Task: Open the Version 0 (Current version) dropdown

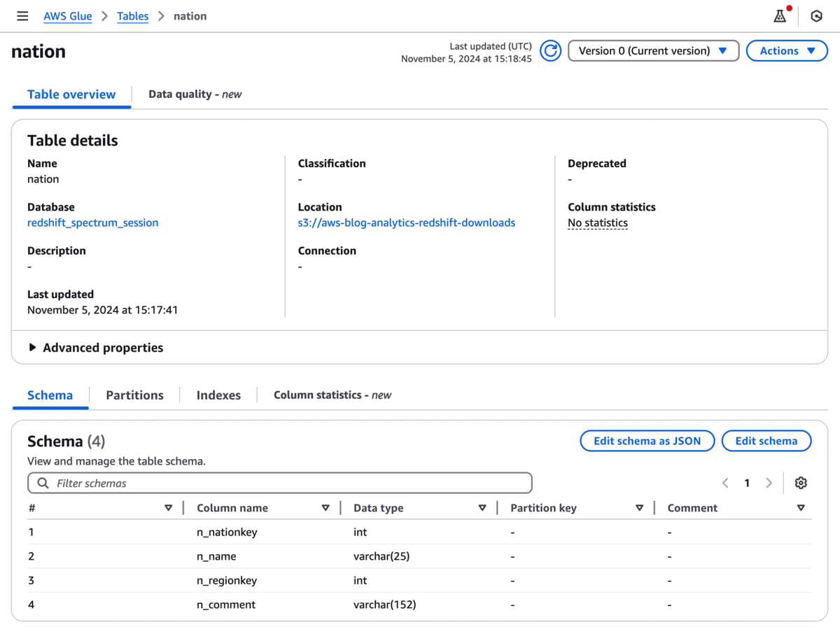Action: (x=654, y=51)
